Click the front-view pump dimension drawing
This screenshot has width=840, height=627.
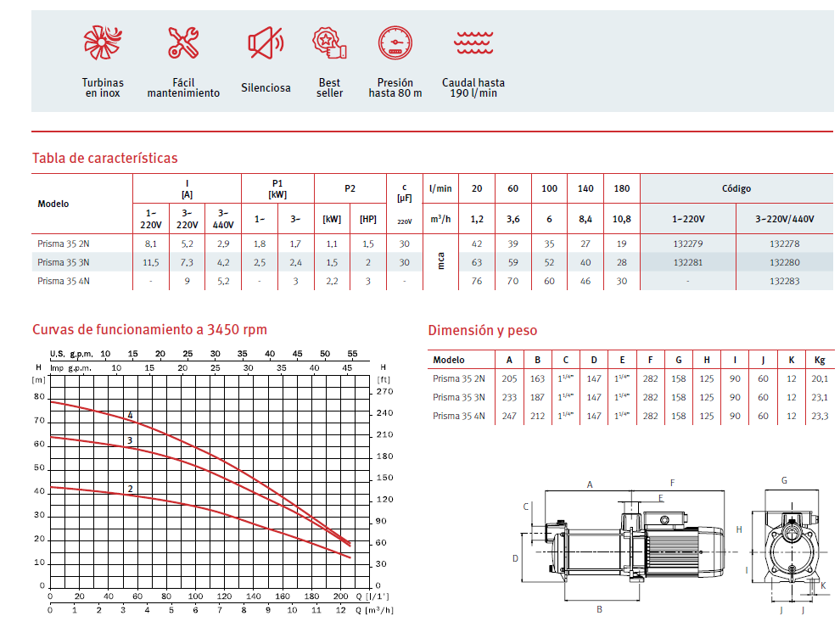(789, 543)
